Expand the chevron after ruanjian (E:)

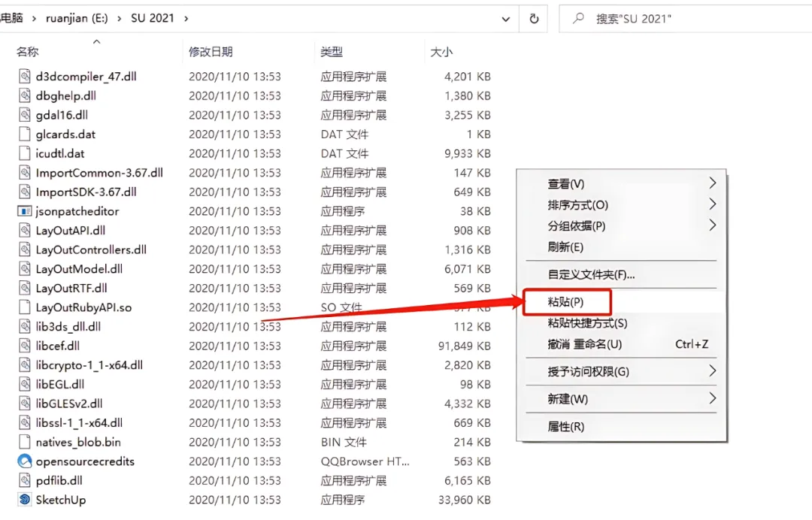coord(119,19)
